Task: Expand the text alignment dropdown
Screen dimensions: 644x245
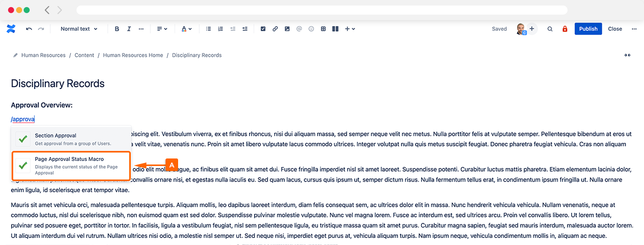Action: point(162,29)
